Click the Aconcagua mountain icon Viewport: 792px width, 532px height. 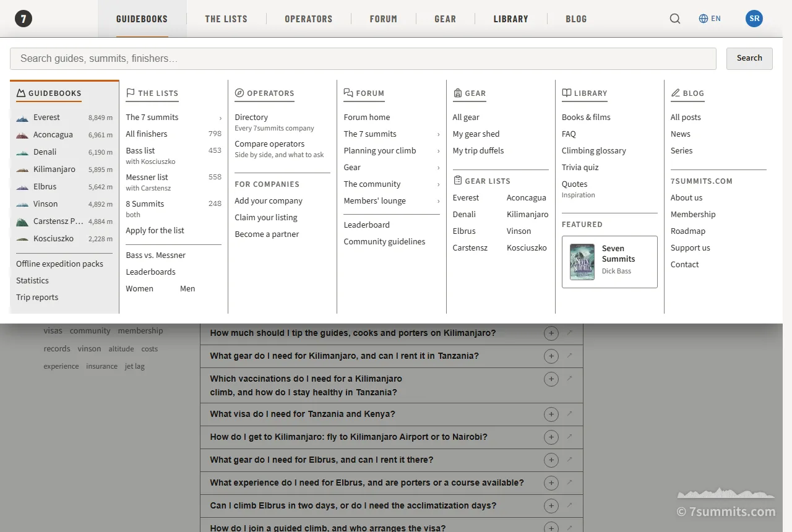pyautogui.click(x=22, y=135)
